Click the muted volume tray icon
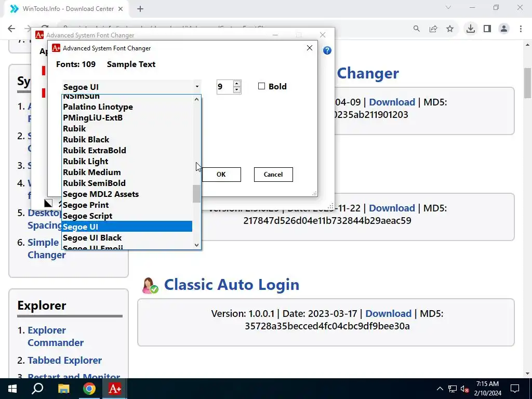This screenshot has height=399, width=532. 465,389
